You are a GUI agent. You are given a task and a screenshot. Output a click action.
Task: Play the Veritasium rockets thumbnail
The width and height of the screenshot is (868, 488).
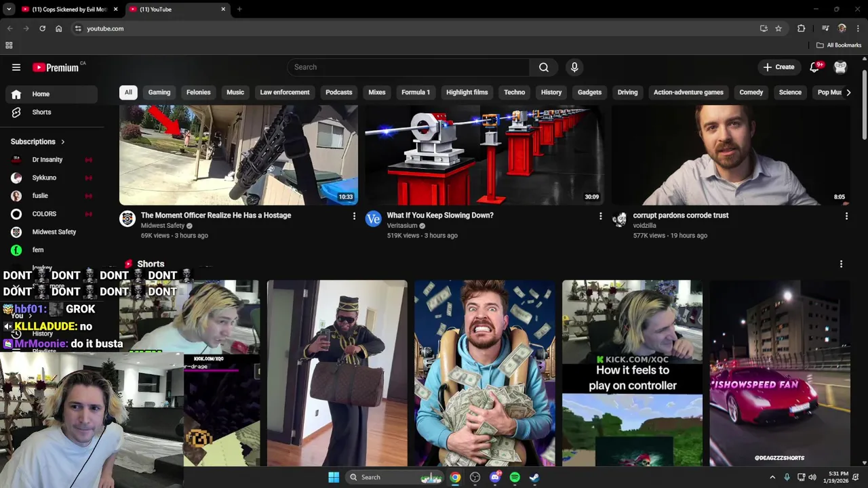[484, 155]
